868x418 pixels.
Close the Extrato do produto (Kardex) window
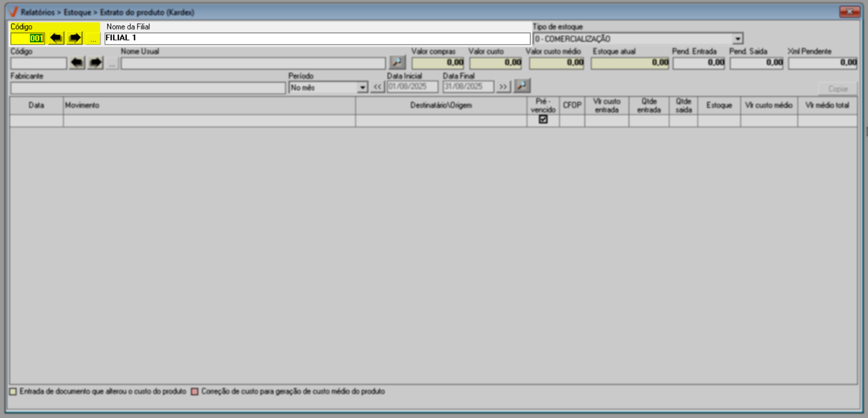[849, 11]
